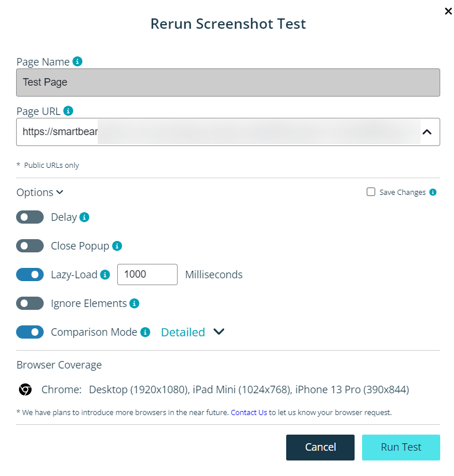Screen dimensions: 454x476
Task: Click the Close Popup info icon
Action: [117, 245]
